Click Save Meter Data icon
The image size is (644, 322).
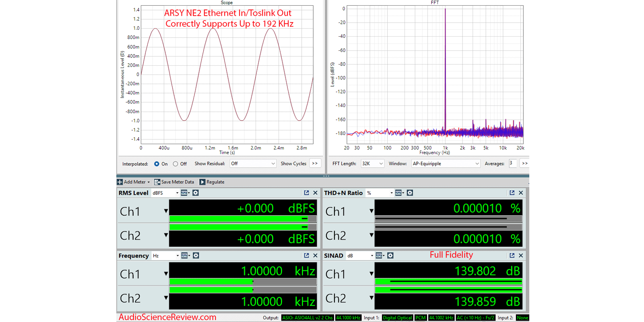click(x=157, y=182)
